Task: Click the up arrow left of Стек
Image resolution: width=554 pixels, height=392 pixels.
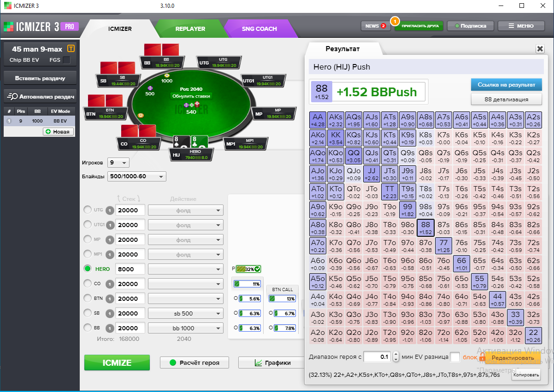Action: 118,199
